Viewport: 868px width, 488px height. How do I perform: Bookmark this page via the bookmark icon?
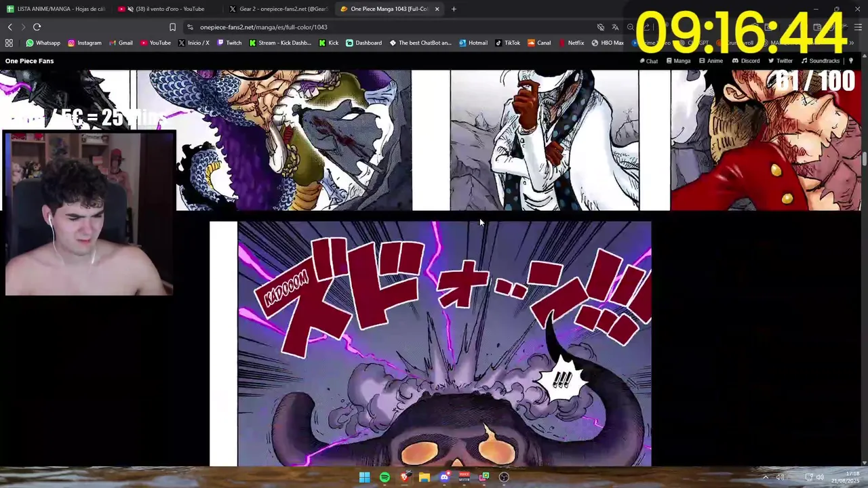tap(172, 27)
